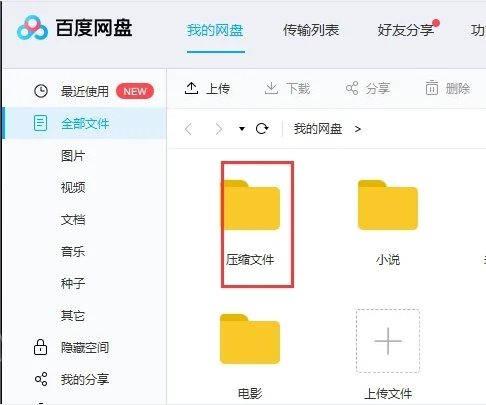Click the 全部文件 document icon
Screen dimensions: 486x405
tap(40, 123)
